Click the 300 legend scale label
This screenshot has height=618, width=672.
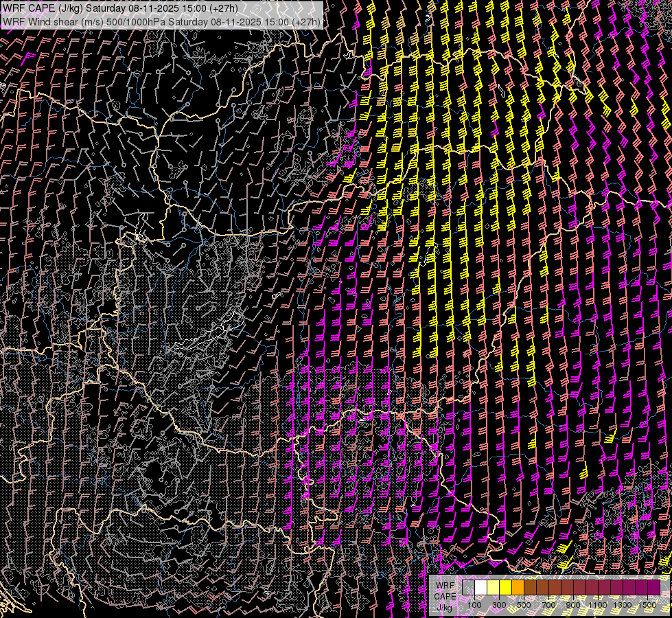(x=499, y=605)
